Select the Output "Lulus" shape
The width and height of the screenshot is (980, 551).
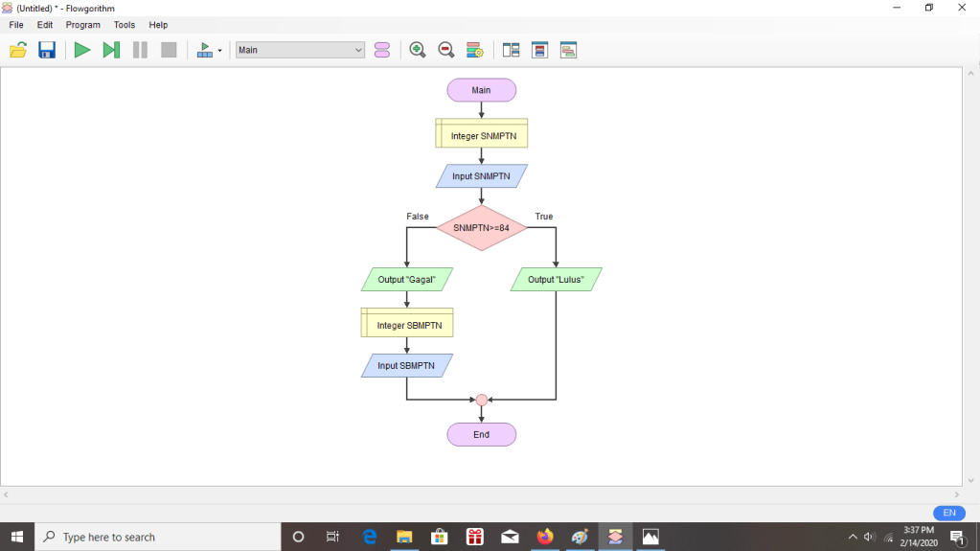click(556, 280)
